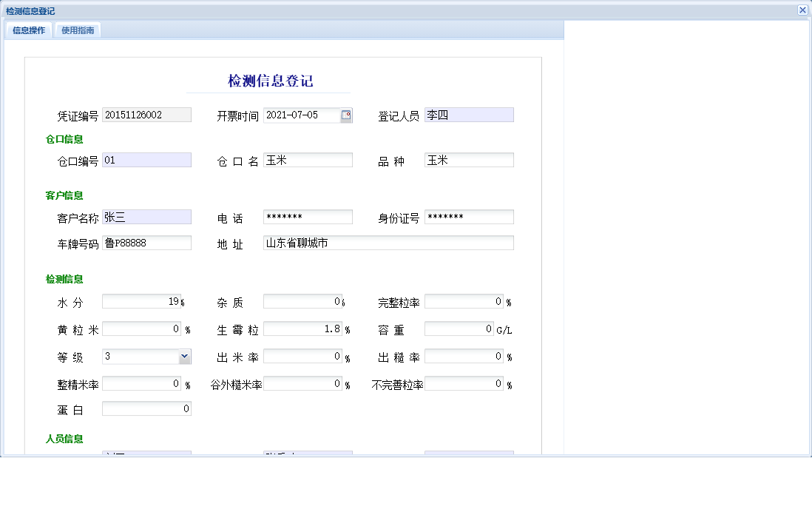Click the 仓口名 field showing 玉米

pyautogui.click(x=308, y=160)
